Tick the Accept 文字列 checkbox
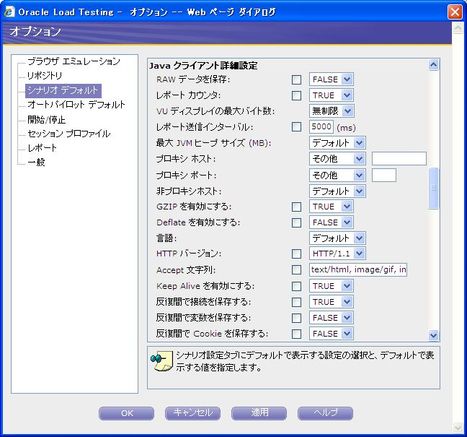 pyautogui.click(x=296, y=270)
